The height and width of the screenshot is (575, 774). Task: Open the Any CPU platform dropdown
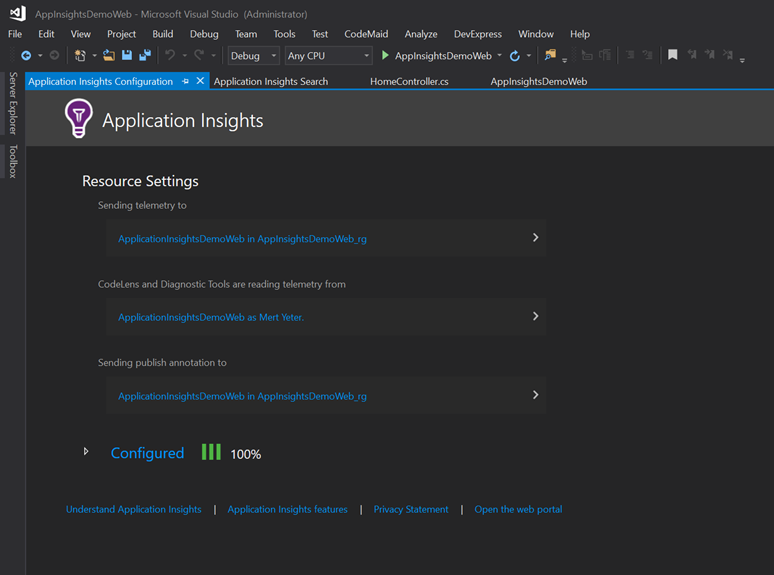[328, 56]
